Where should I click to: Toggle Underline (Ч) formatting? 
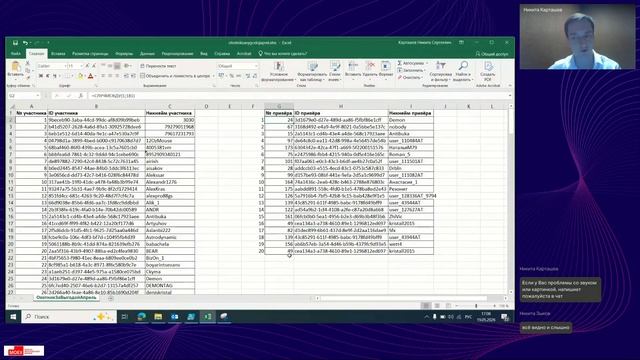tap(55, 76)
